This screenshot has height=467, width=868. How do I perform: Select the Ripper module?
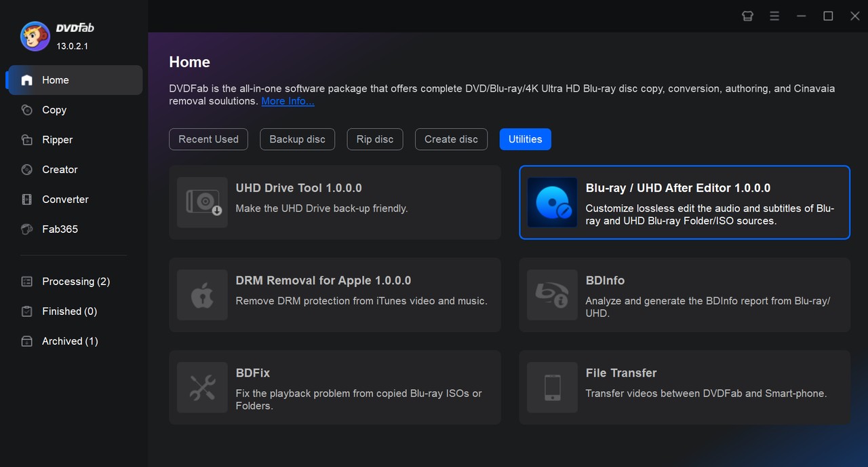[x=57, y=139]
